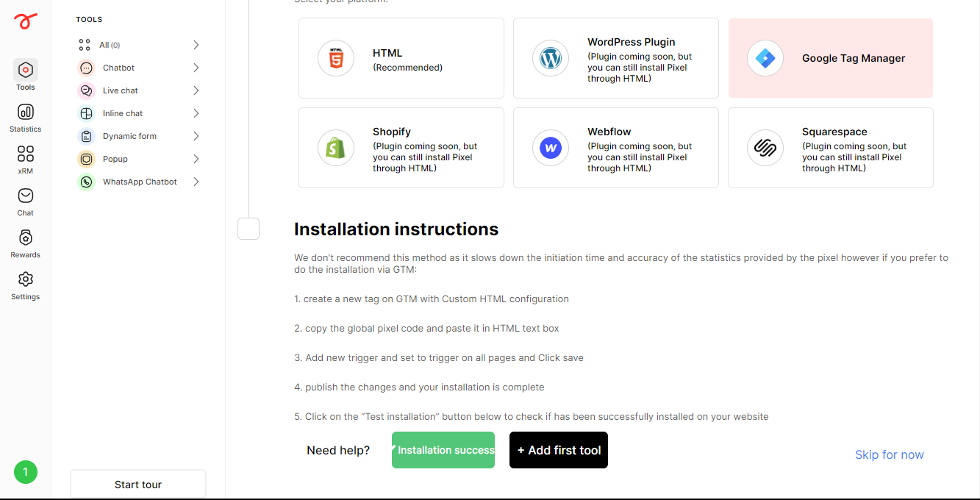Click the Dynamic form tool icon
The width and height of the screenshot is (980, 500).
pyautogui.click(x=86, y=136)
